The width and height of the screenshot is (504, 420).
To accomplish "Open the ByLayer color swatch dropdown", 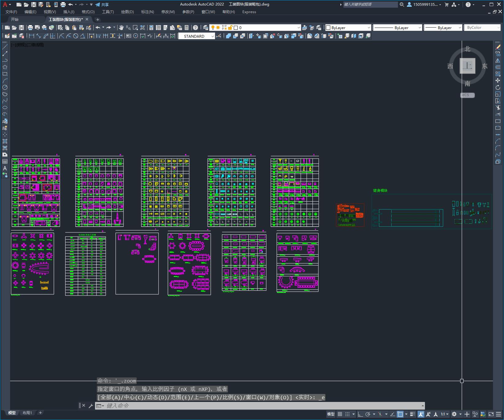I will tap(348, 28).
